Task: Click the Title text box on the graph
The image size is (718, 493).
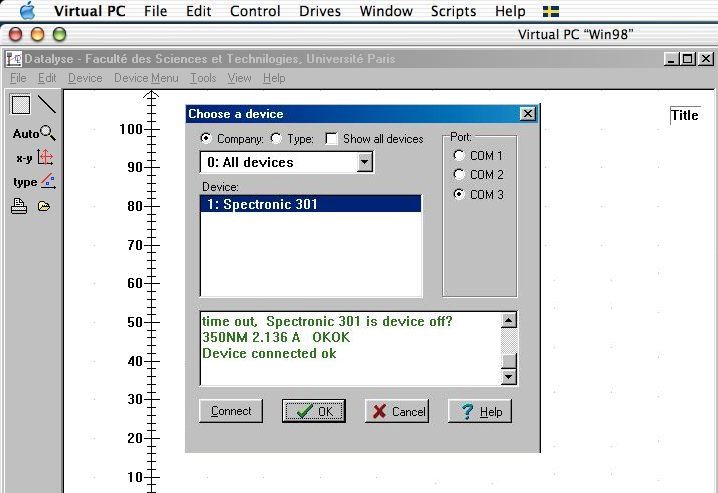Action: point(685,115)
